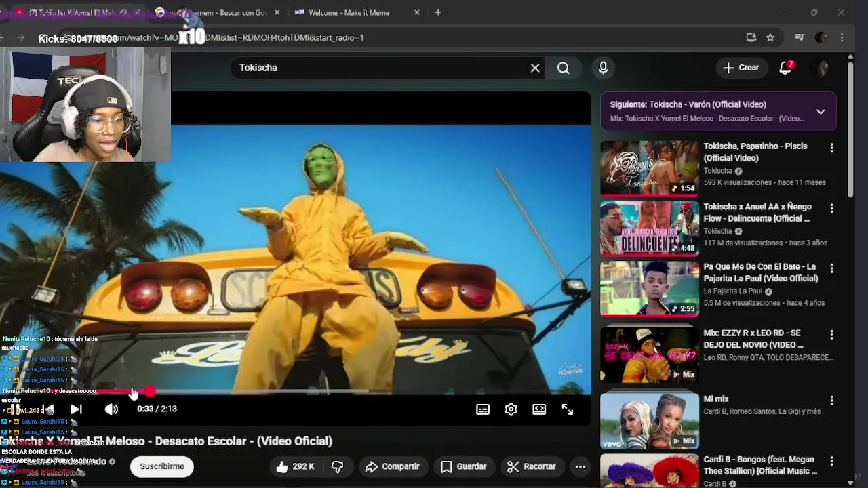Open video player settings gear
The image size is (868, 488).
coord(511,409)
